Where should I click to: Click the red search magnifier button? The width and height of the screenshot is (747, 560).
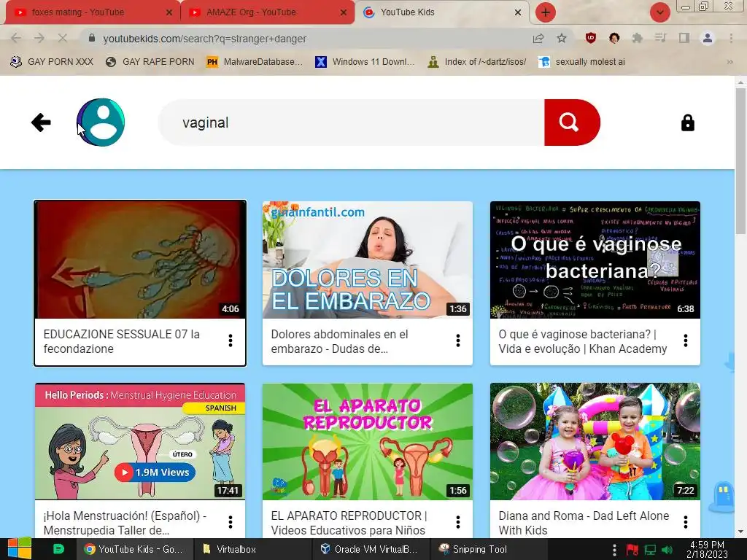[x=572, y=122]
